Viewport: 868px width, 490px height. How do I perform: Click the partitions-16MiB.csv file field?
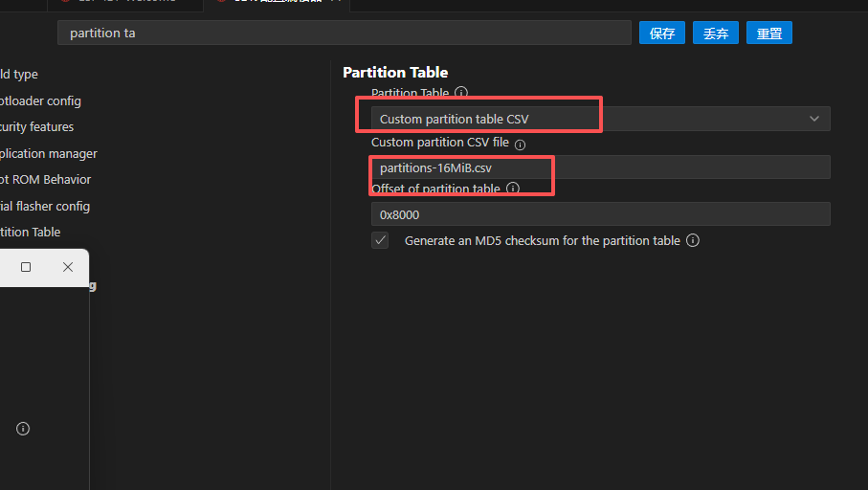(601, 167)
